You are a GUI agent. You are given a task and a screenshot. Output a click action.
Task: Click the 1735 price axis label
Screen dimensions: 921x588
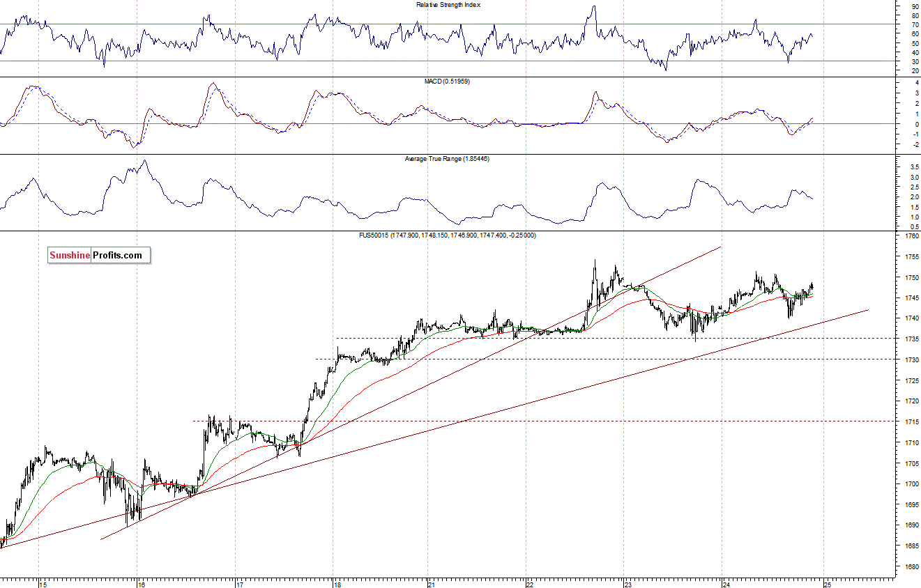911,339
